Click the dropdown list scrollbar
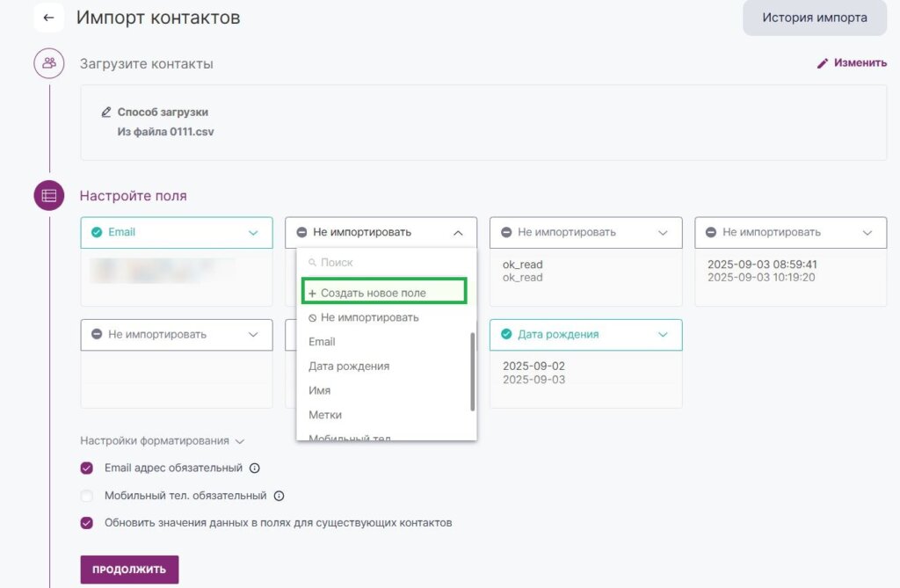 click(x=473, y=370)
